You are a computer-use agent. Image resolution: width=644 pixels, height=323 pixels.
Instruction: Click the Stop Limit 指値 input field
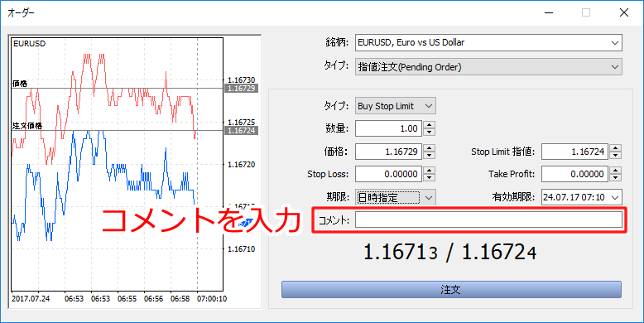pyautogui.click(x=574, y=152)
